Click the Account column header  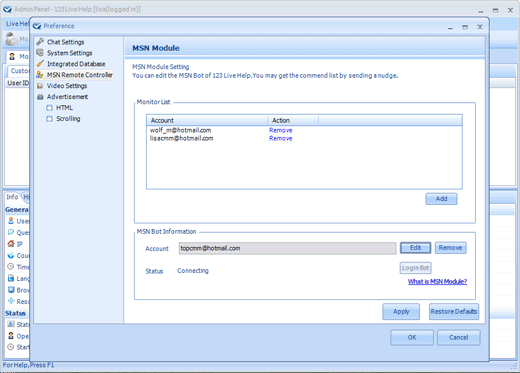coord(207,120)
